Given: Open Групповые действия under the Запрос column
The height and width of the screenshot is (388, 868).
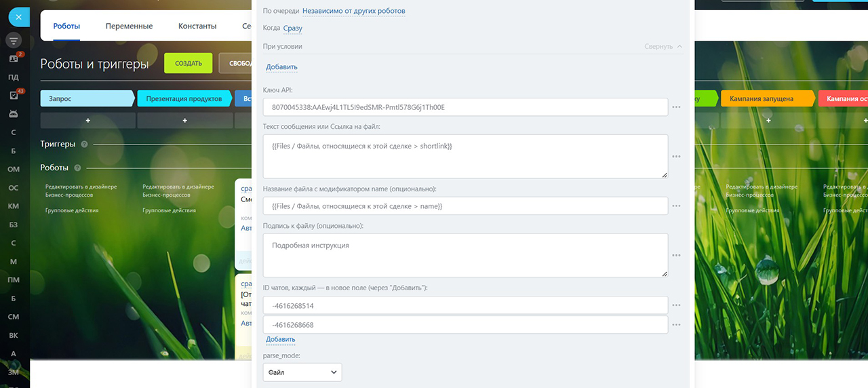Looking at the screenshot, I should click(x=72, y=210).
